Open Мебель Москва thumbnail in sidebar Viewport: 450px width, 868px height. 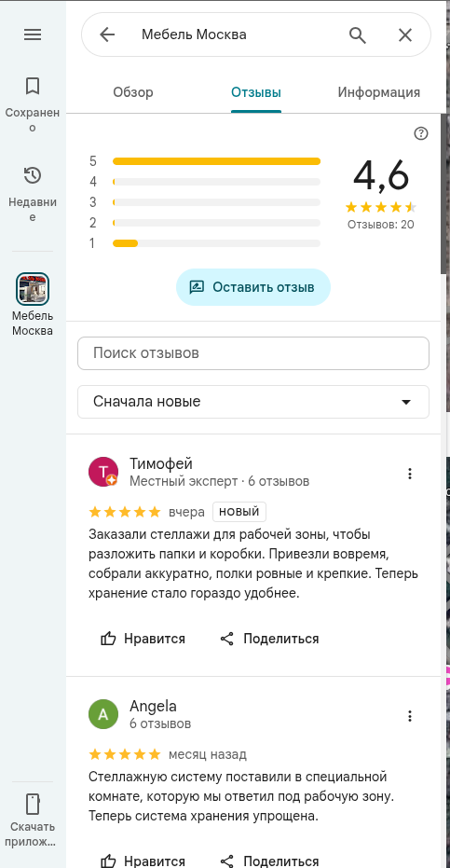tap(33, 289)
